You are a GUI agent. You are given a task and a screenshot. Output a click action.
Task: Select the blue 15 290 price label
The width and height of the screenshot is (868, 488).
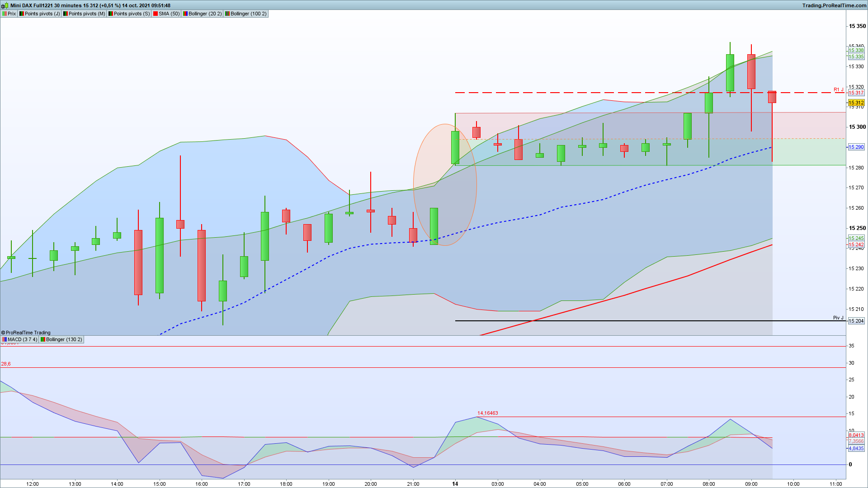(x=856, y=147)
